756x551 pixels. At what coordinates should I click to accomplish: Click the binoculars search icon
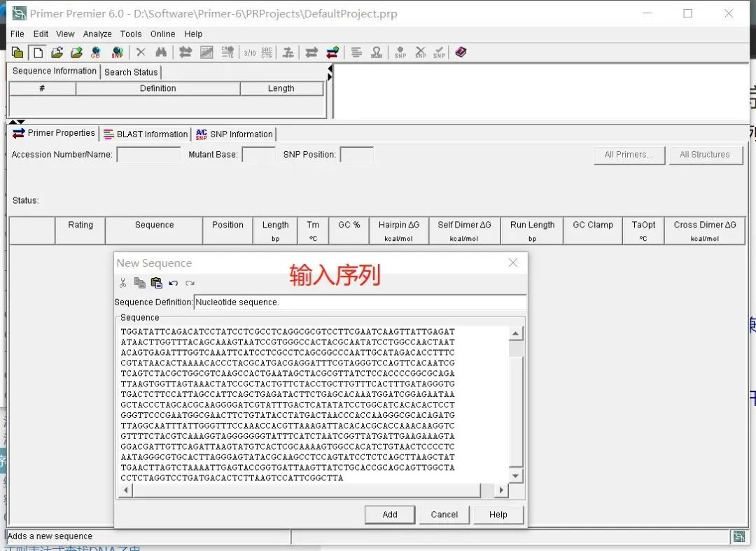pos(161,52)
